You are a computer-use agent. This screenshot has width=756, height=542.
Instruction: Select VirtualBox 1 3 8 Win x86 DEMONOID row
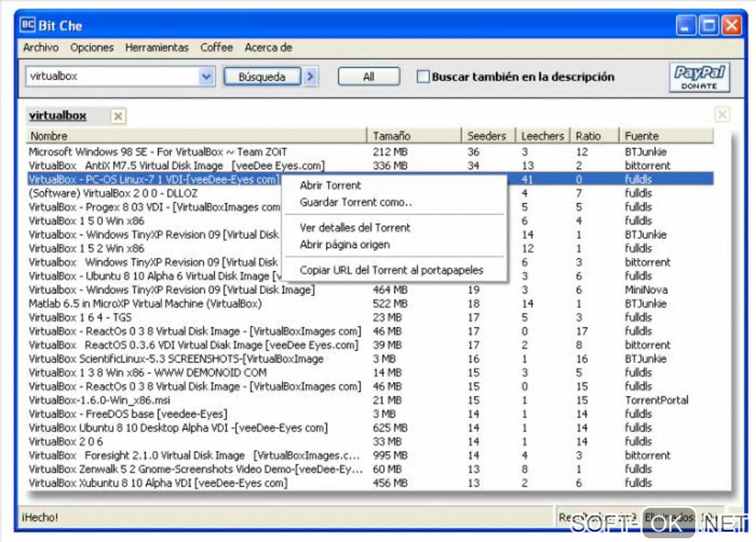coord(370,373)
